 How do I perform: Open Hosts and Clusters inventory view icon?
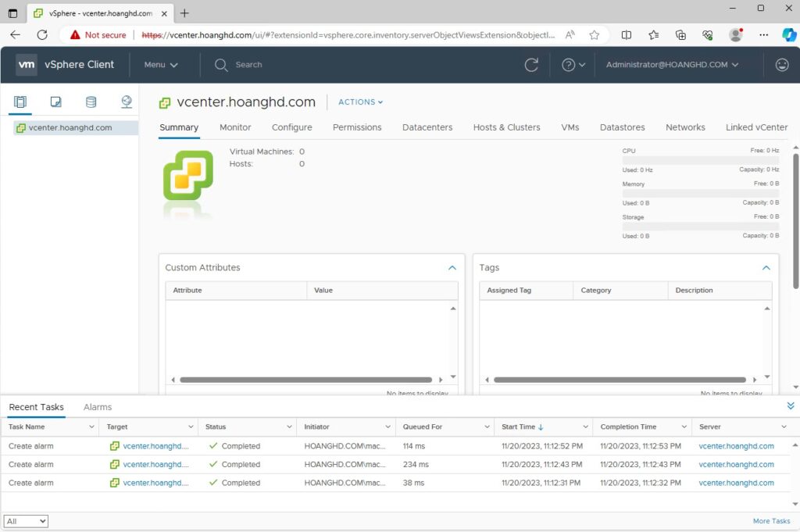point(20,102)
